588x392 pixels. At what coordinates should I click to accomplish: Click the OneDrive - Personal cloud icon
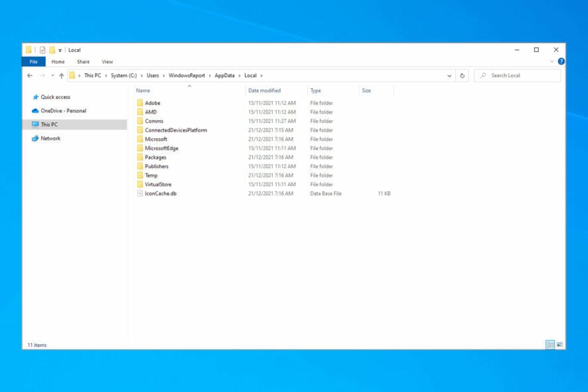35,111
